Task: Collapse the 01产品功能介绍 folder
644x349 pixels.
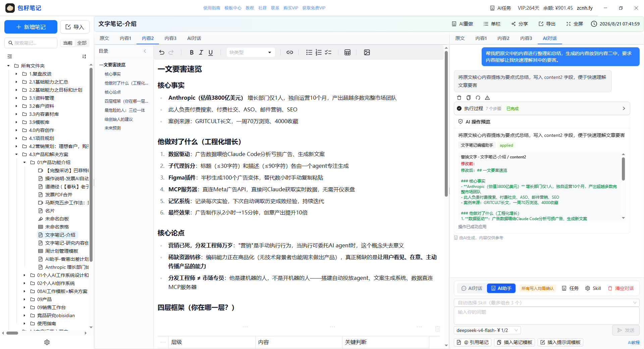Action: (x=24, y=162)
